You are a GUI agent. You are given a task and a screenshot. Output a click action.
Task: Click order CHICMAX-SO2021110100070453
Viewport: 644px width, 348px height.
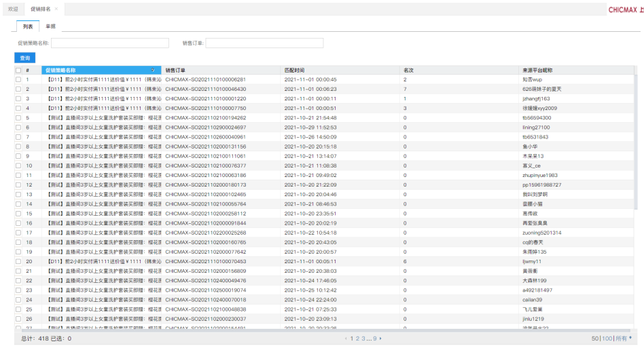coord(206,262)
